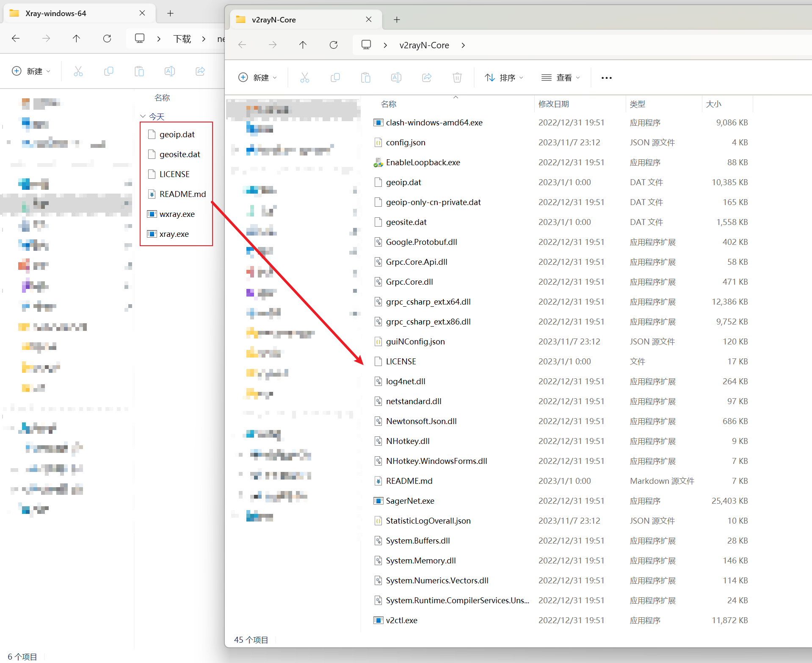This screenshot has width=812, height=663.
Task: Go forward in Xray-windows-64 window
Action: (46, 39)
